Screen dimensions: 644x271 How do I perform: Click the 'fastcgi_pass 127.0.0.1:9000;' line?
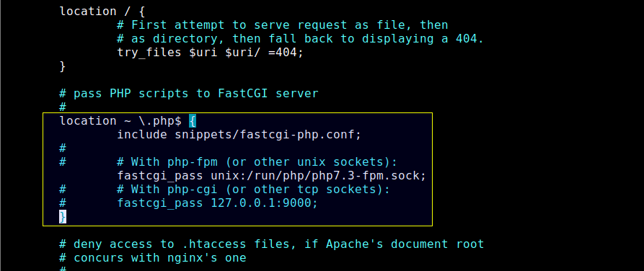217,203
